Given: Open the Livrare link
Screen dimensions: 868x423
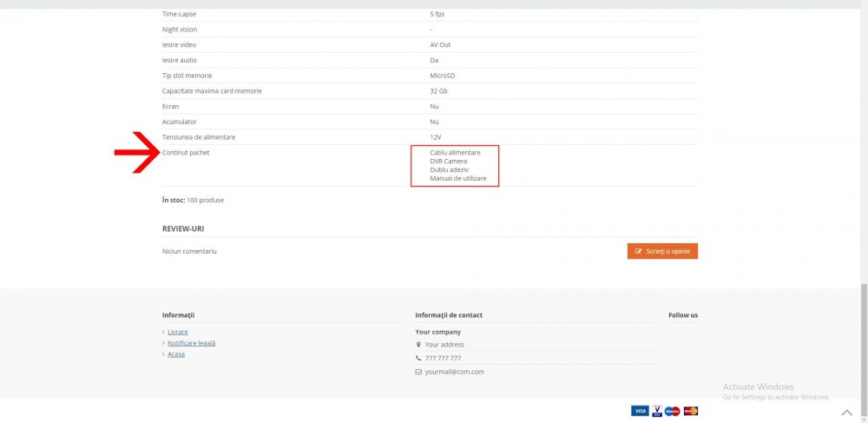Looking at the screenshot, I should pyautogui.click(x=178, y=332).
